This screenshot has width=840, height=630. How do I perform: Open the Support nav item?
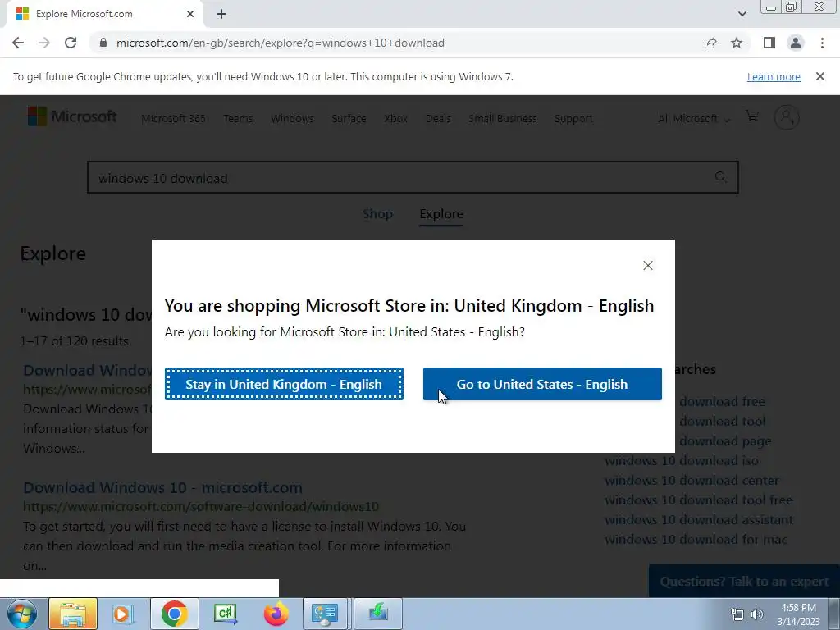pyautogui.click(x=573, y=119)
